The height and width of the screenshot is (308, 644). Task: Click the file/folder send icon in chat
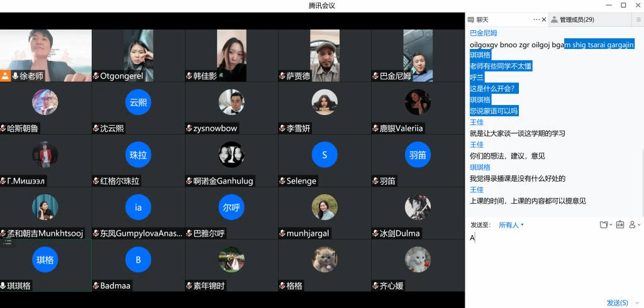pyautogui.click(x=604, y=224)
